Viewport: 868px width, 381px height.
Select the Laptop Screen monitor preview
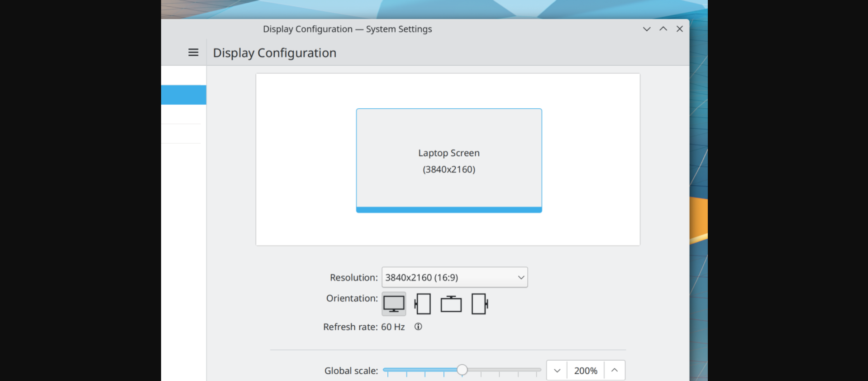pyautogui.click(x=449, y=160)
